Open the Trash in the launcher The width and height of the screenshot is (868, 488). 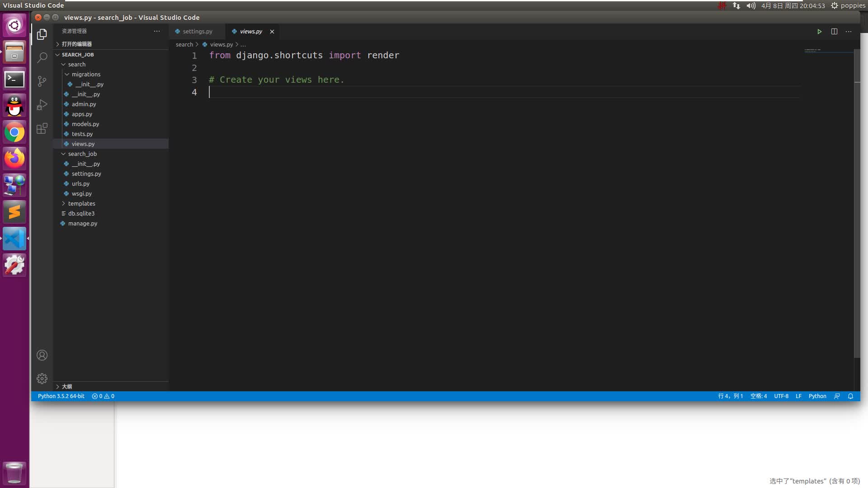click(14, 473)
